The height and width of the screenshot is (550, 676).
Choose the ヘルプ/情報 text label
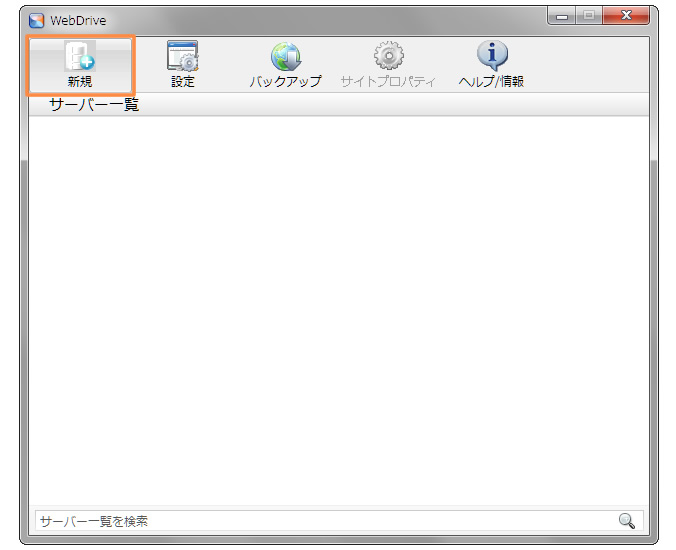491,82
